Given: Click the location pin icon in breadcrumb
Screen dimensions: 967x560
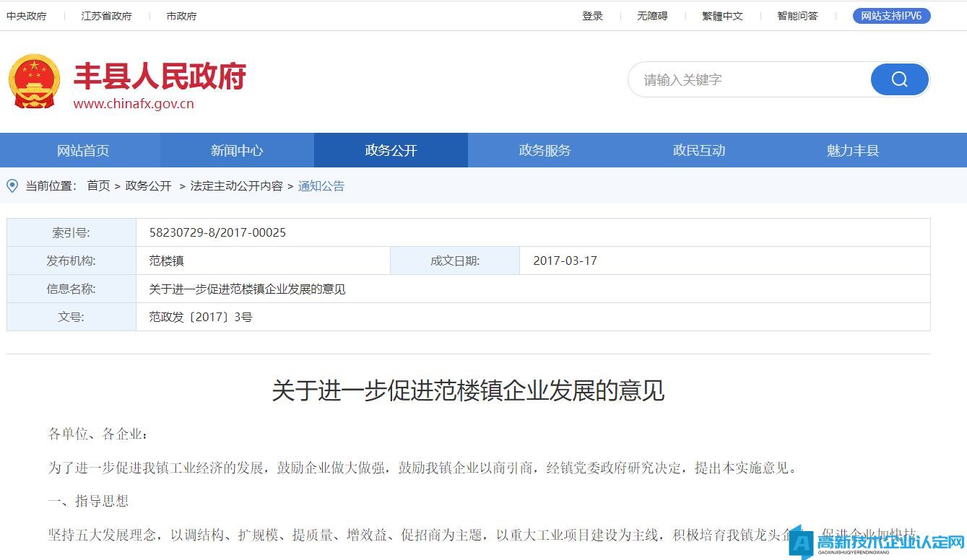Looking at the screenshot, I should 12,186.
